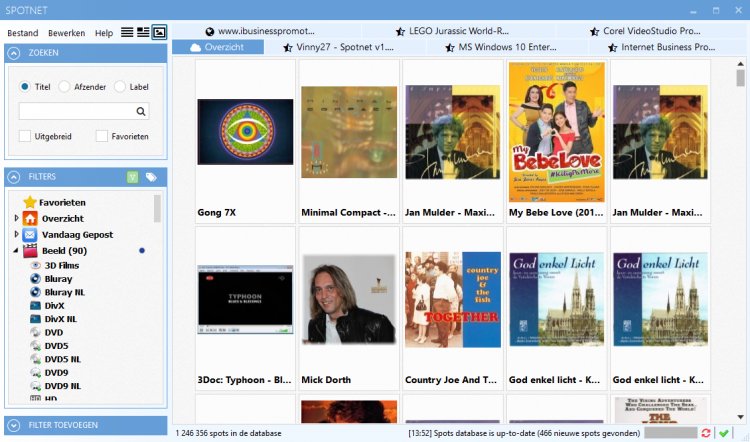This screenshot has height=442, width=750.
Task: Open the Bewerken menu
Action: click(66, 33)
